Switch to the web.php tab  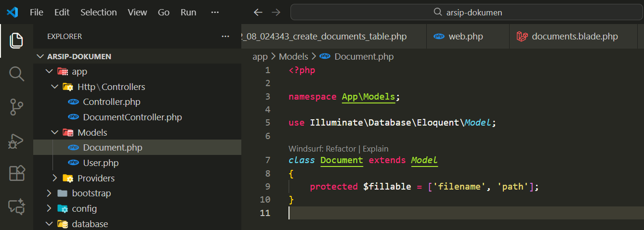465,37
